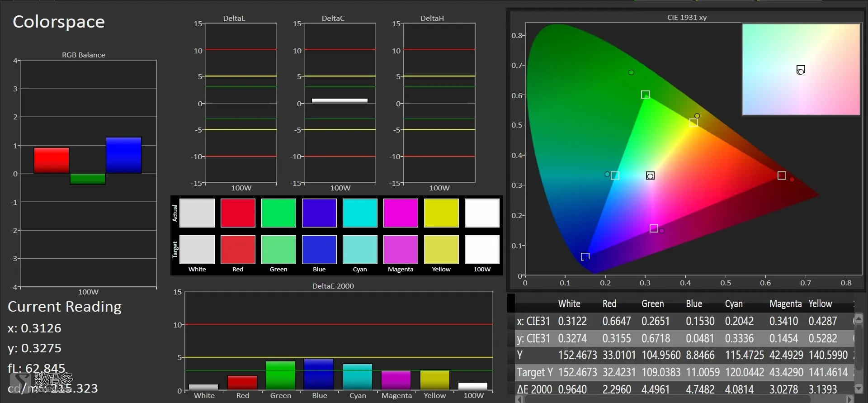The width and height of the screenshot is (868, 403).
Task: Select the 'x: CIE31' row header
Action: (533, 321)
